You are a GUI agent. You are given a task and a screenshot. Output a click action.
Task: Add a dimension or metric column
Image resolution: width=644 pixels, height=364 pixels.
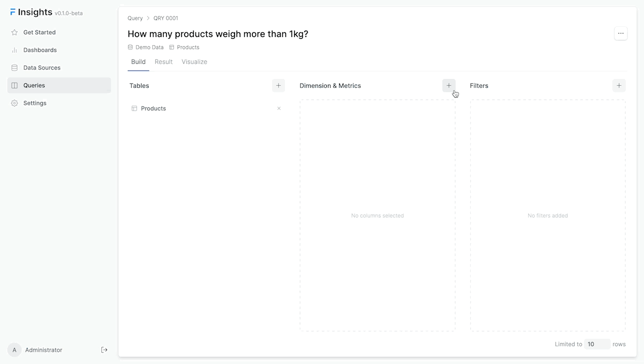pos(449,85)
